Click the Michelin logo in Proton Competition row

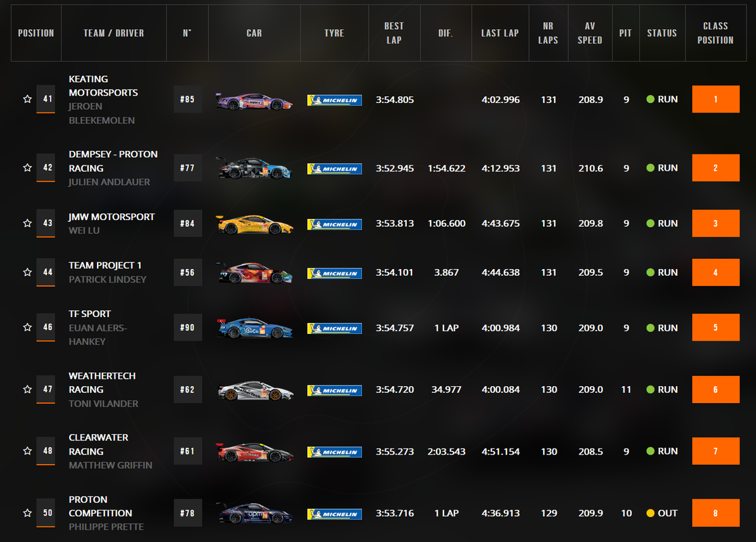coord(335,514)
